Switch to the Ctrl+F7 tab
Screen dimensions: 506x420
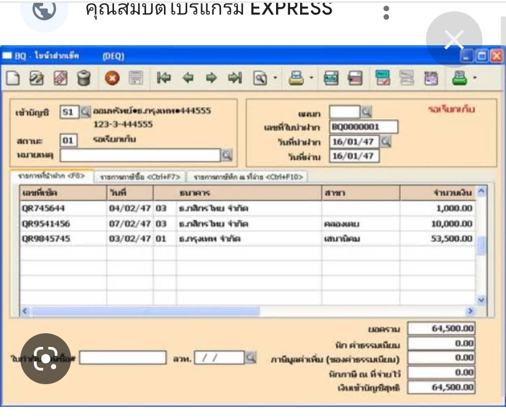(x=140, y=177)
